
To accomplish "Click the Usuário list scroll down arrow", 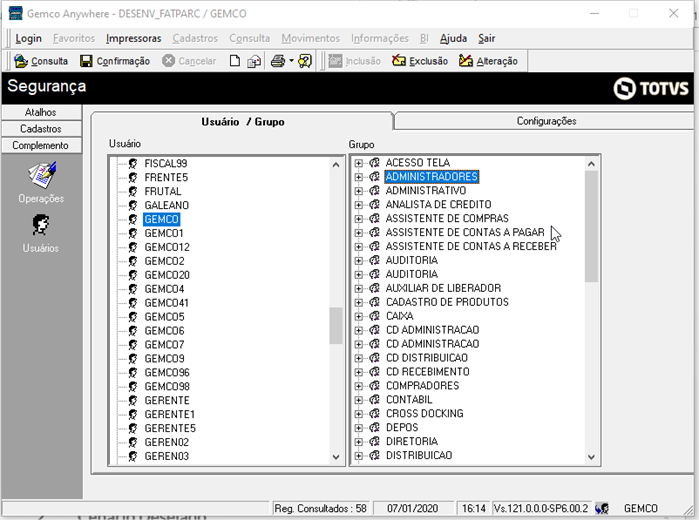I will (x=336, y=457).
